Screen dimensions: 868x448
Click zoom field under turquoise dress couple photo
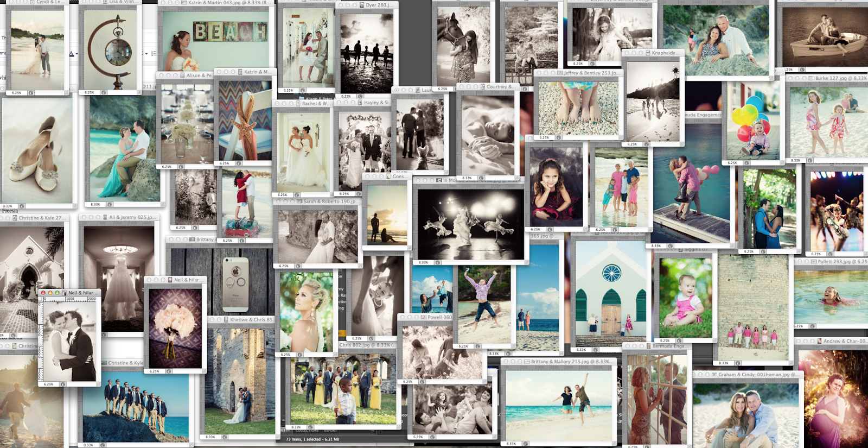point(95,204)
